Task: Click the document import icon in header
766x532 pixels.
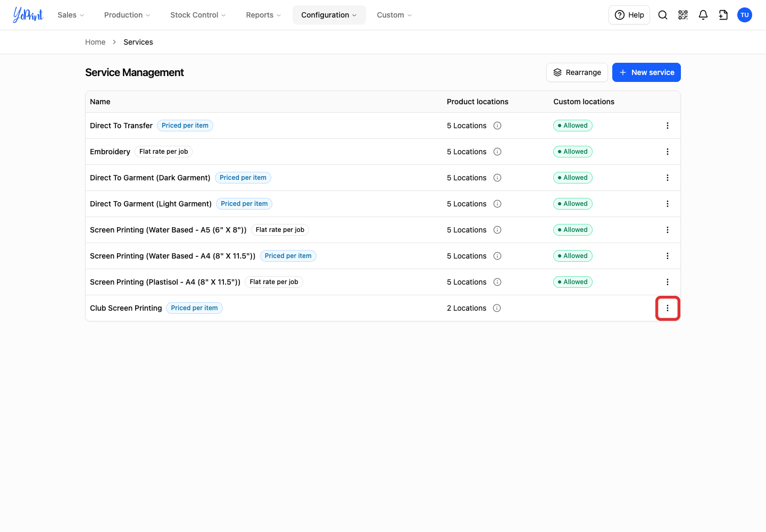Action: [723, 15]
